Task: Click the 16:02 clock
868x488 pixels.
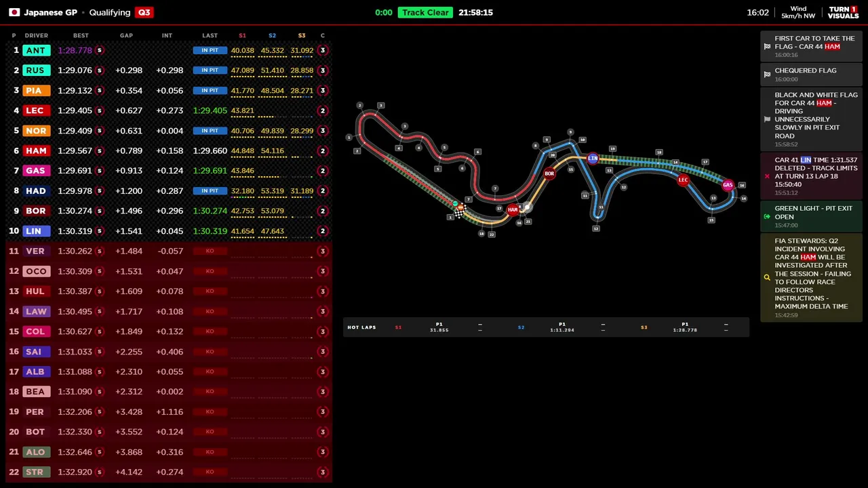Action: point(757,12)
